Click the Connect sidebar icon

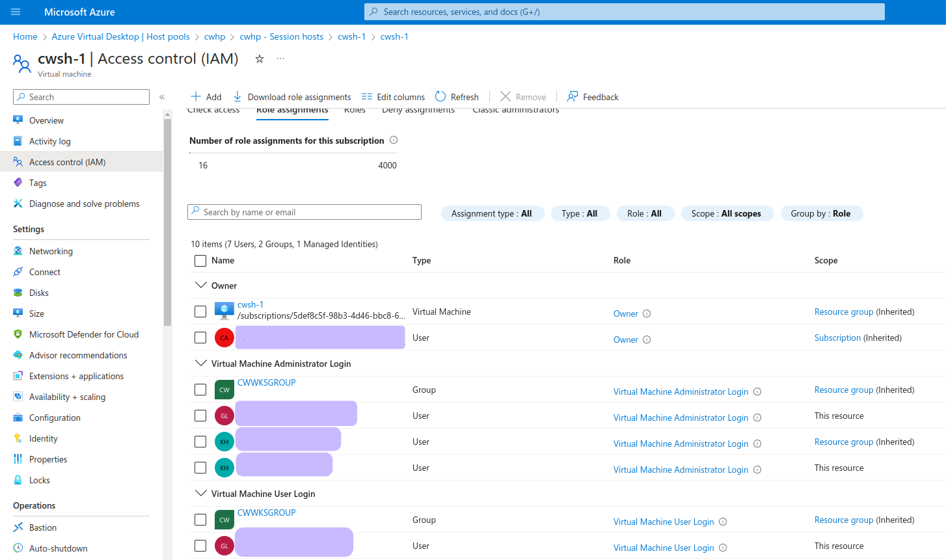point(18,272)
